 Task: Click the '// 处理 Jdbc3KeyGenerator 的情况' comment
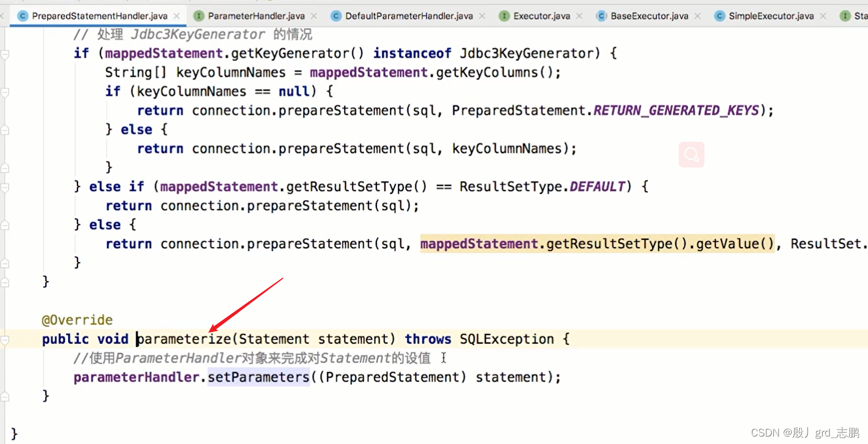click(x=193, y=34)
